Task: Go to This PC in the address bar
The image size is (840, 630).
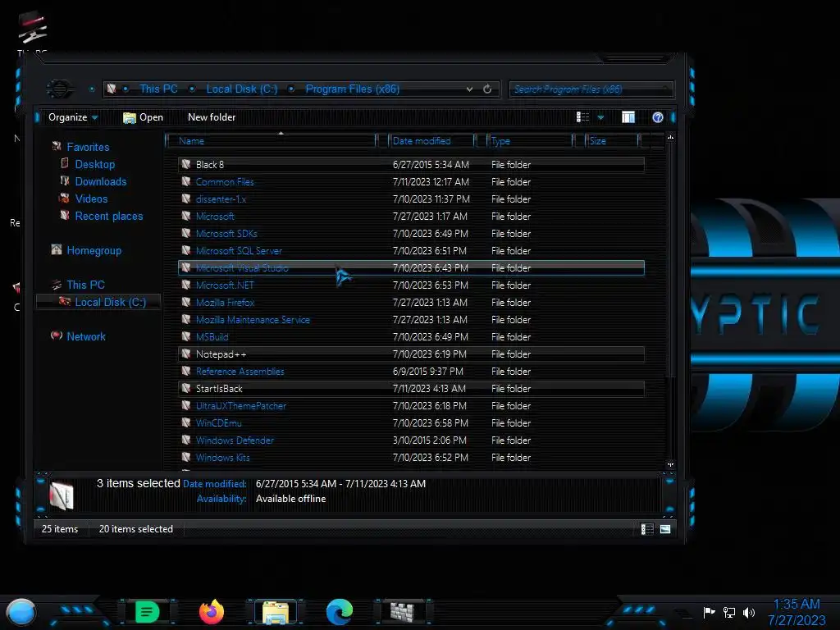Action: tap(158, 89)
